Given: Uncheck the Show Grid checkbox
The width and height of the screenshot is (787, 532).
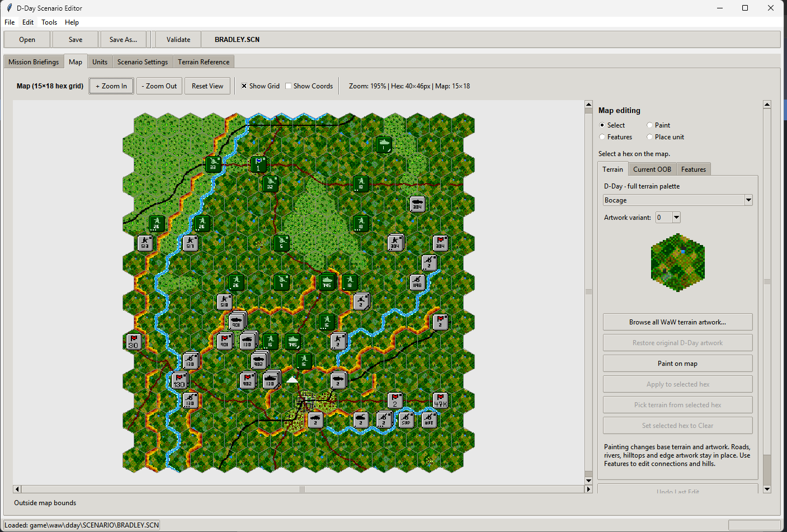Looking at the screenshot, I should click(244, 86).
